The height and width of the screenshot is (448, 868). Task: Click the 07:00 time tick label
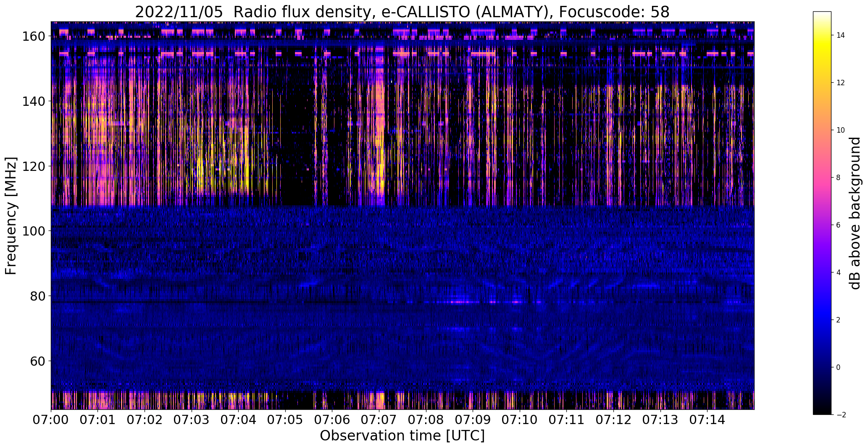tap(51, 420)
